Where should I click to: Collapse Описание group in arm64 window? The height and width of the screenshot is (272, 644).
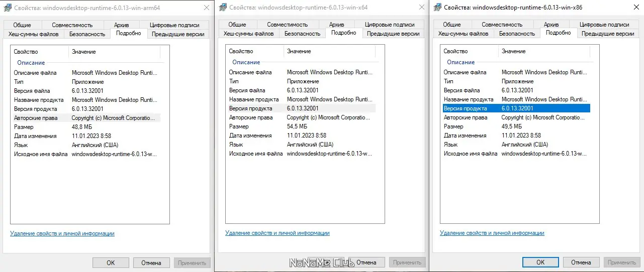point(31,63)
